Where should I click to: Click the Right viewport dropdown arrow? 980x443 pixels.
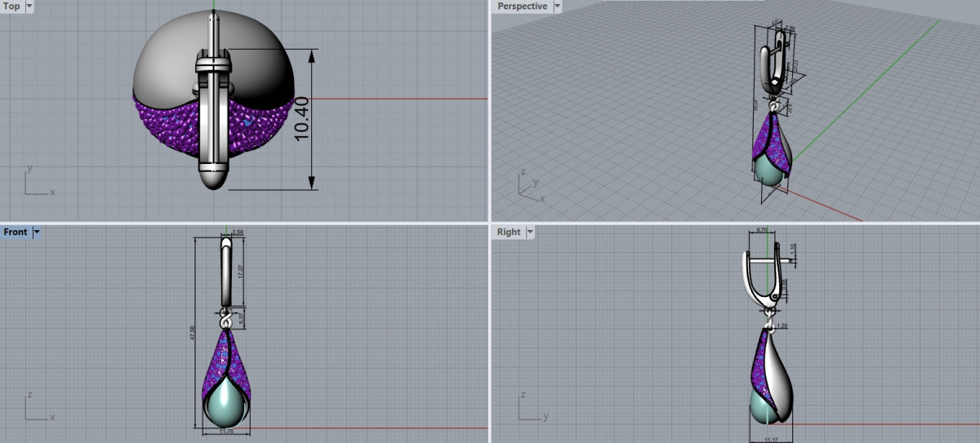pyautogui.click(x=529, y=233)
